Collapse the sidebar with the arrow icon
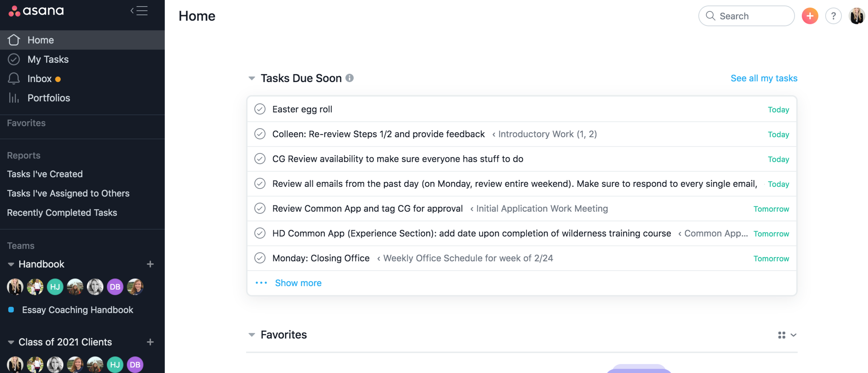Image resolution: width=868 pixels, height=373 pixels. click(x=139, y=11)
